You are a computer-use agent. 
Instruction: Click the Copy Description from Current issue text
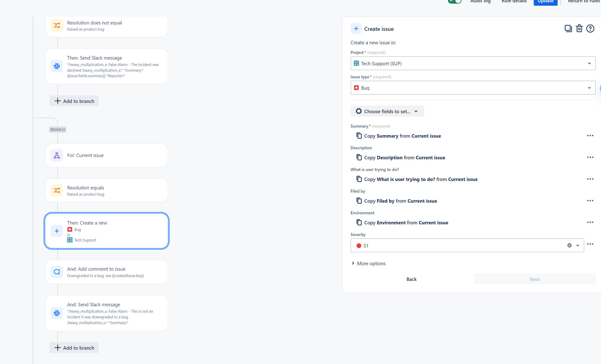coord(405,158)
